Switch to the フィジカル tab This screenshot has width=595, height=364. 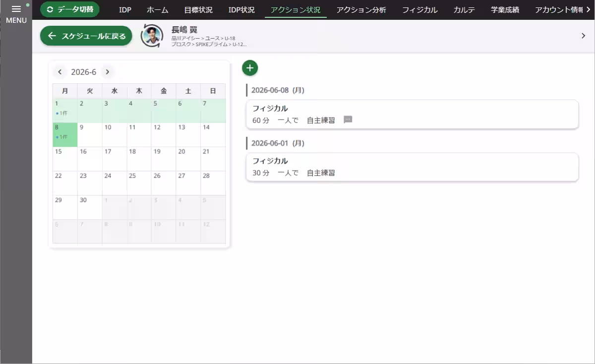(420, 10)
